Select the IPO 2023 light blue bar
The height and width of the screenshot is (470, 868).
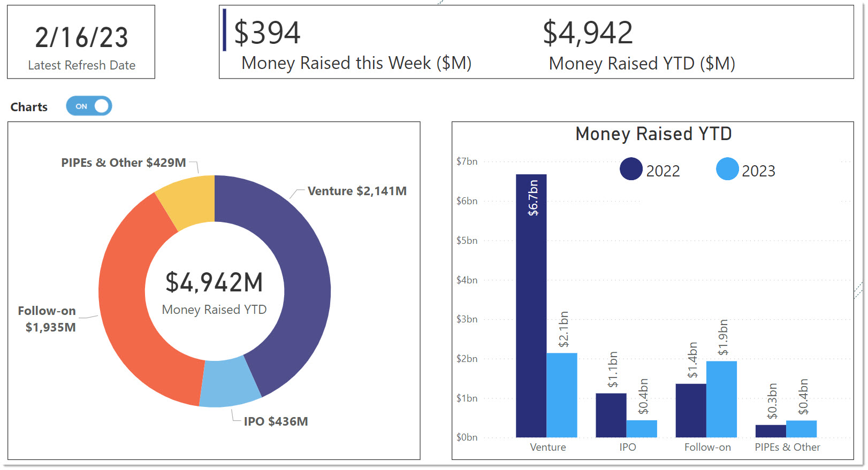[642, 429]
